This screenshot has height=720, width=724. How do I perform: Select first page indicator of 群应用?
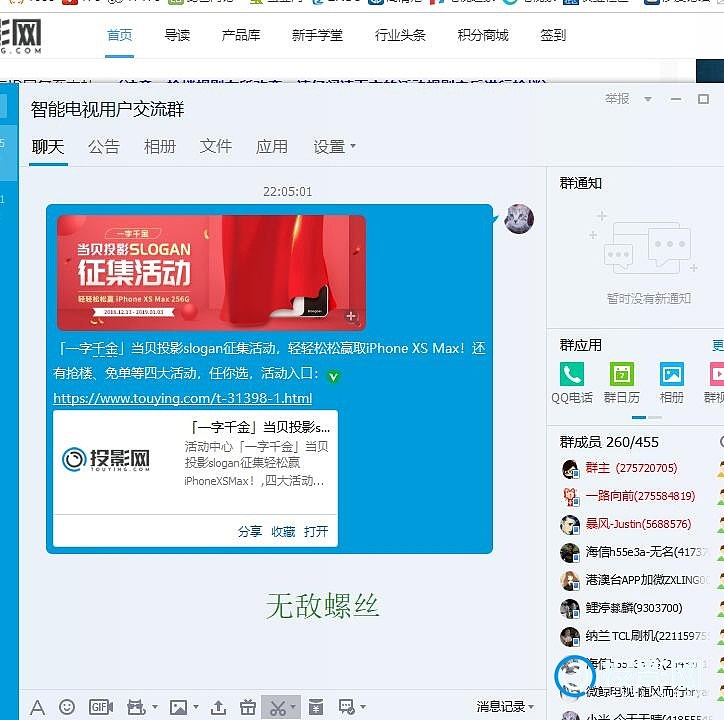click(639, 417)
